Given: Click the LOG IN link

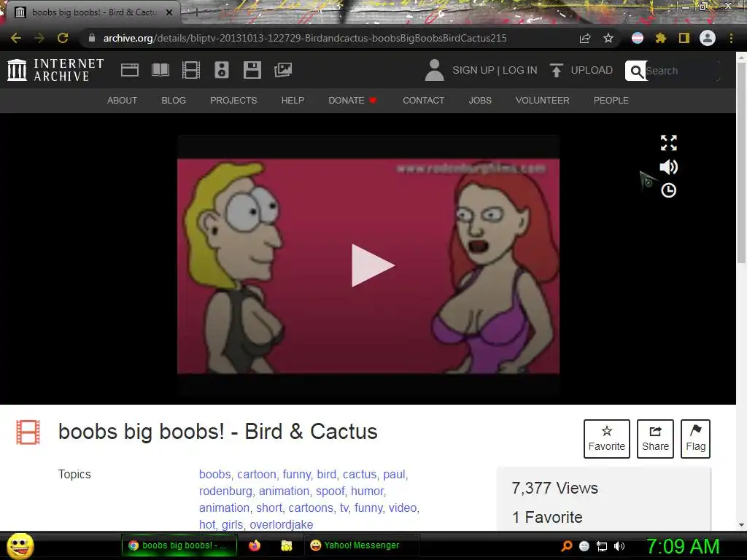Looking at the screenshot, I should point(519,70).
